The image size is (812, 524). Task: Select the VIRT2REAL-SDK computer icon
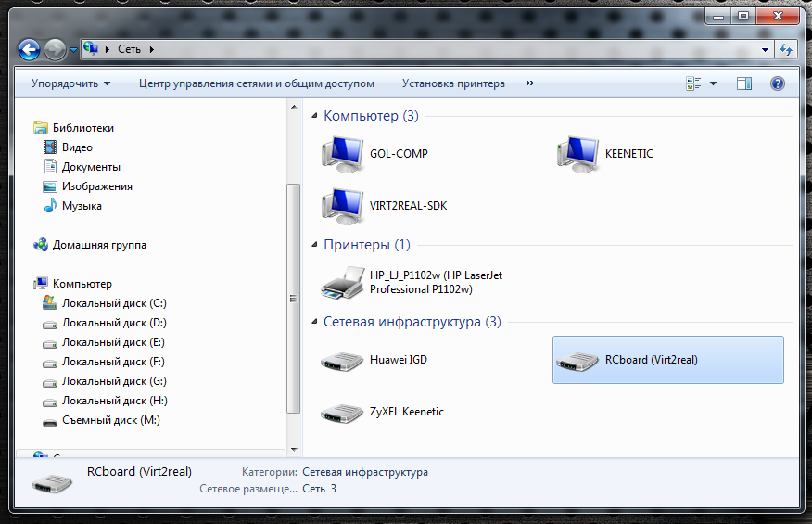coord(342,206)
